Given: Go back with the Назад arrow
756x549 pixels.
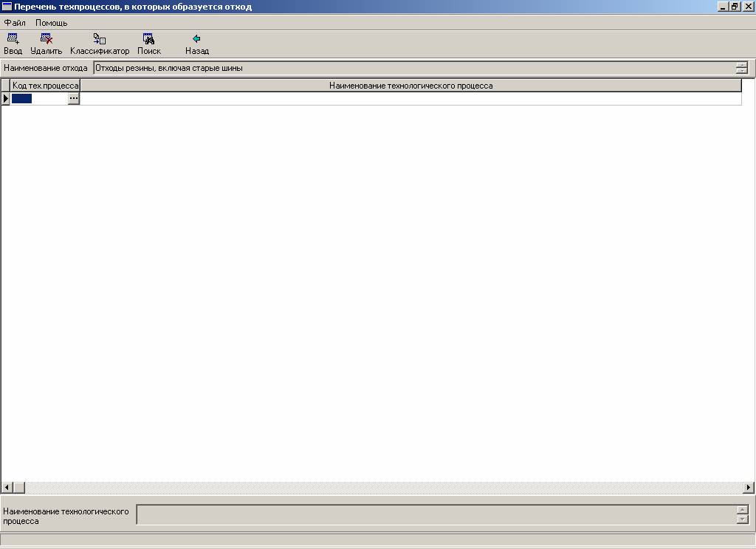Looking at the screenshot, I should [x=196, y=39].
